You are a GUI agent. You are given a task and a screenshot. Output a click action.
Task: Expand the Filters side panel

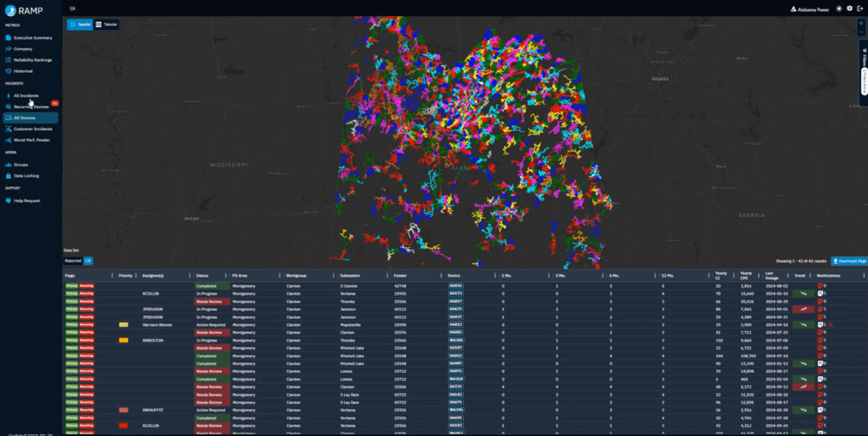coord(864,54)
